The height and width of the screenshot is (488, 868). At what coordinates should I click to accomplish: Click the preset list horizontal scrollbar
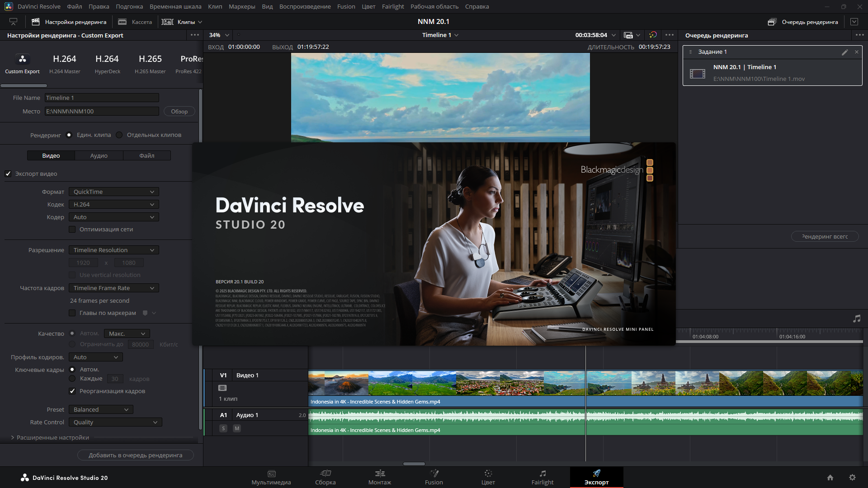click(24, 85)
